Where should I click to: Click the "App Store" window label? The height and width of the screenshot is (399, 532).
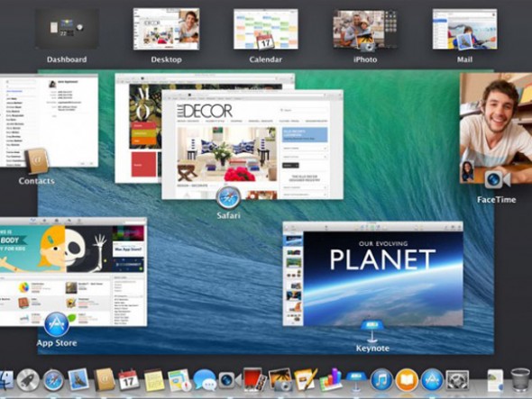tap(57, 343)
